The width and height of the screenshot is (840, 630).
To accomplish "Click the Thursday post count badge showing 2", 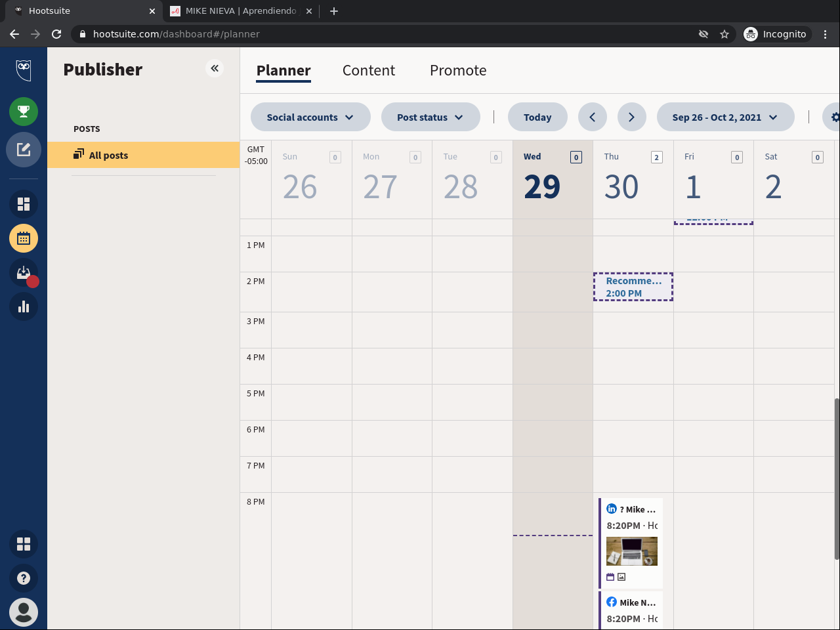I will (x=656, y=157).
